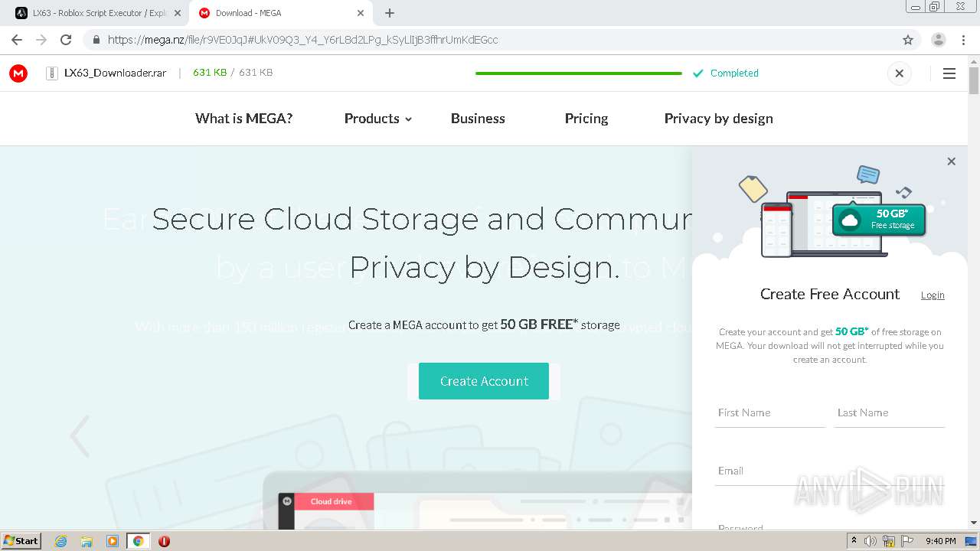Click the 50 GB Free storage badge
Image resolution: width=980 pixels, height=551 pixels.
tap(879, 219)
